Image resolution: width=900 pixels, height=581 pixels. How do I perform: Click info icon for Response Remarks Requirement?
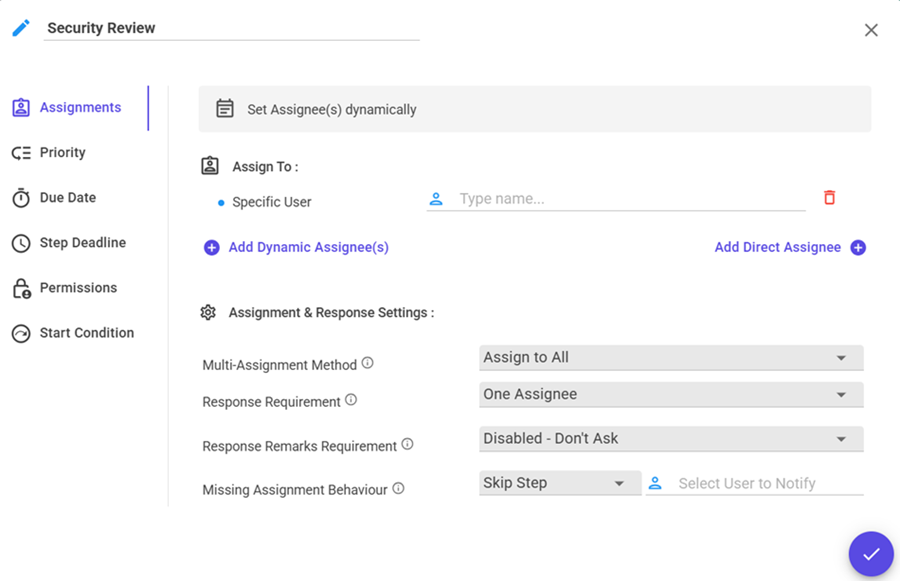tap(407, 444)
